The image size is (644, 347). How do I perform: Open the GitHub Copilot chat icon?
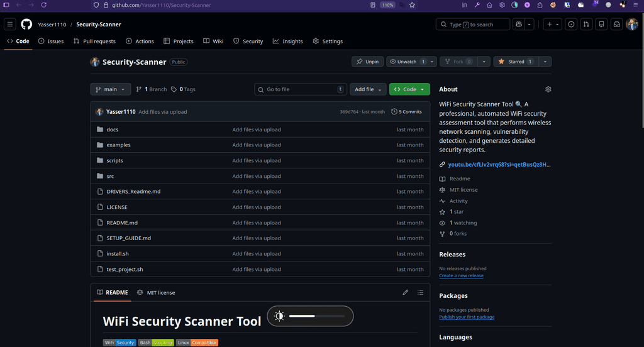(x=519, y=25)
